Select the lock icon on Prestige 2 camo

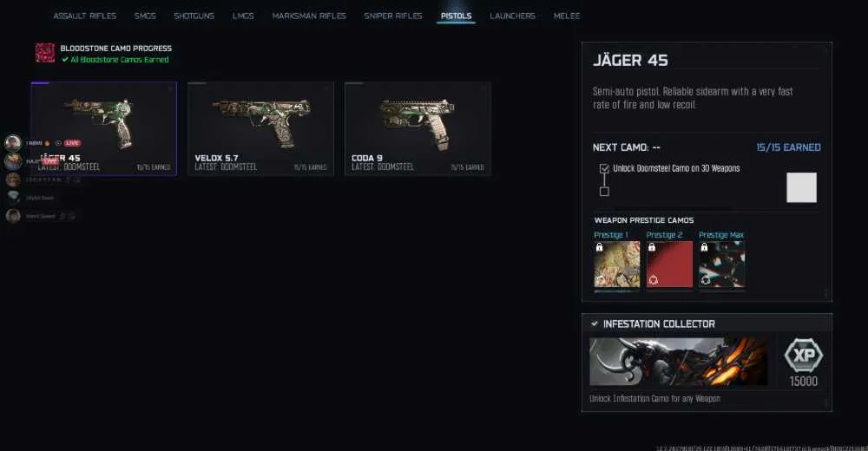click(x=652, y=247)
